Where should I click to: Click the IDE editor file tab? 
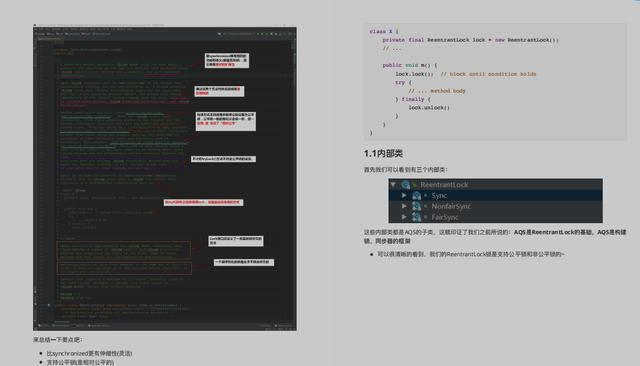coord(50,39)
